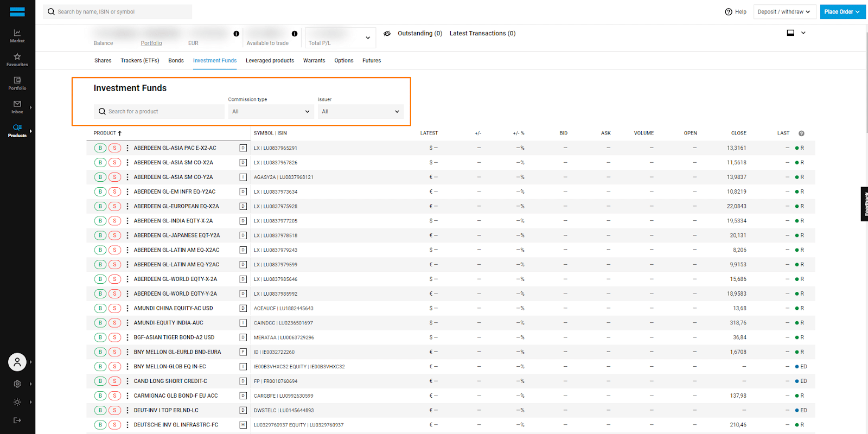This screenshot has height=434, width=868.
Task: Expand the settings sidebar submenu arrow
Action: point(31,384)
